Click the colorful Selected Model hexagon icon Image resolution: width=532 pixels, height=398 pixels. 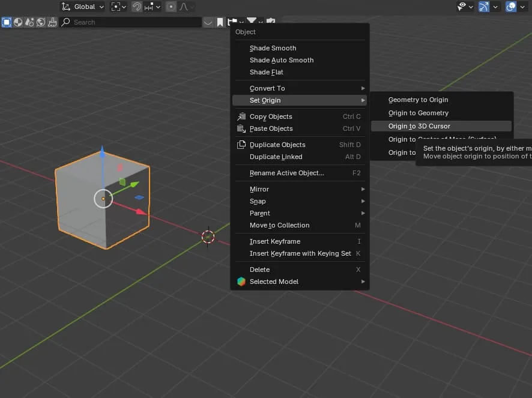[241, 282]
